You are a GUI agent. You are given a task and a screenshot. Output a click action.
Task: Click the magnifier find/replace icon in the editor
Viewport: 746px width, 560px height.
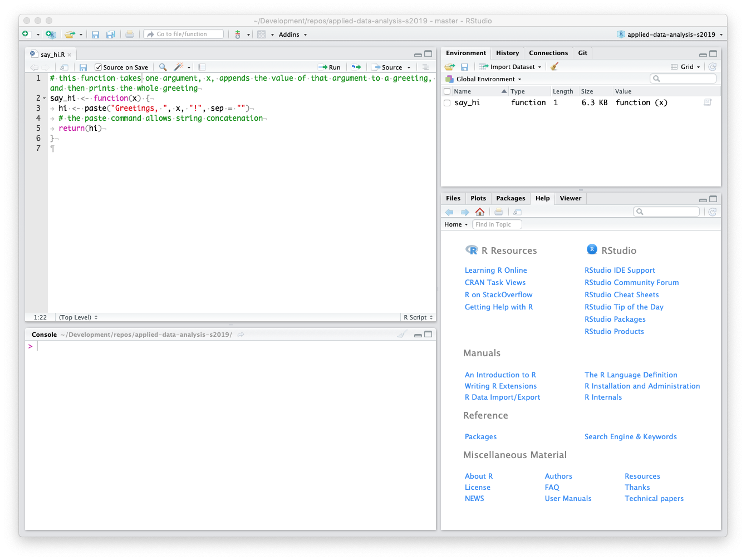tap(163, 67)
